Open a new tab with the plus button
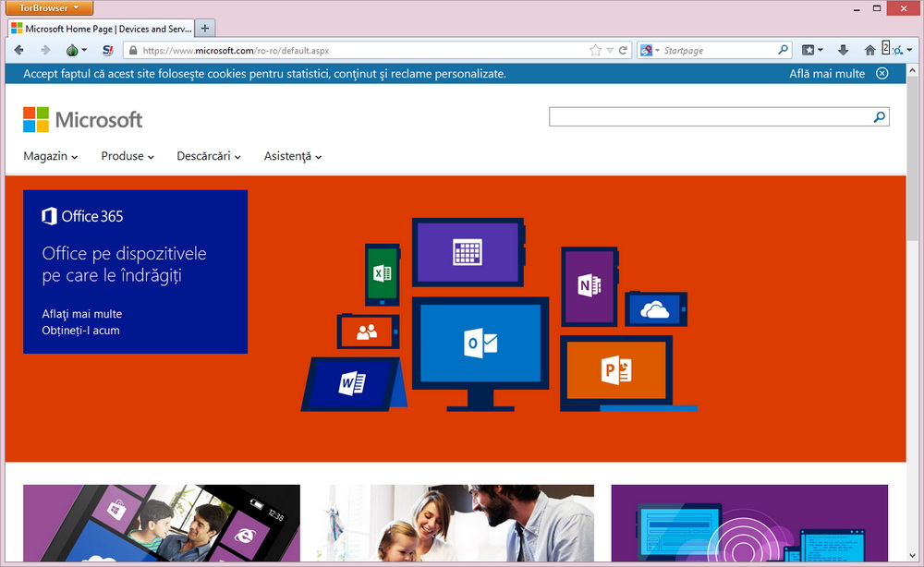The image size is (924, 567). point(204,29)
